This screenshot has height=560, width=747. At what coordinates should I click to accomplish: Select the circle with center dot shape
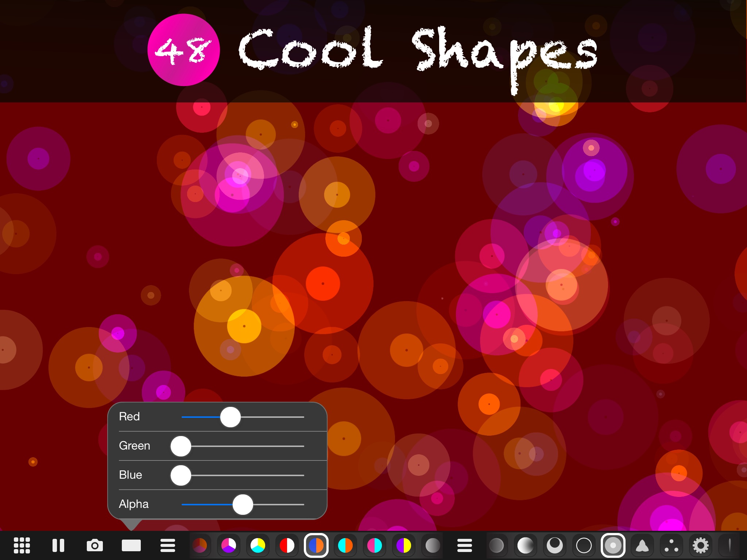click(x=613, y=545)
